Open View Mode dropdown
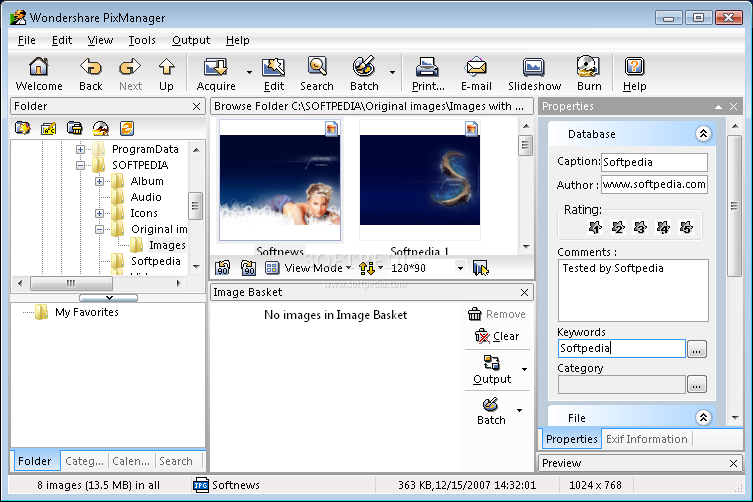 (x=349, y=268)
